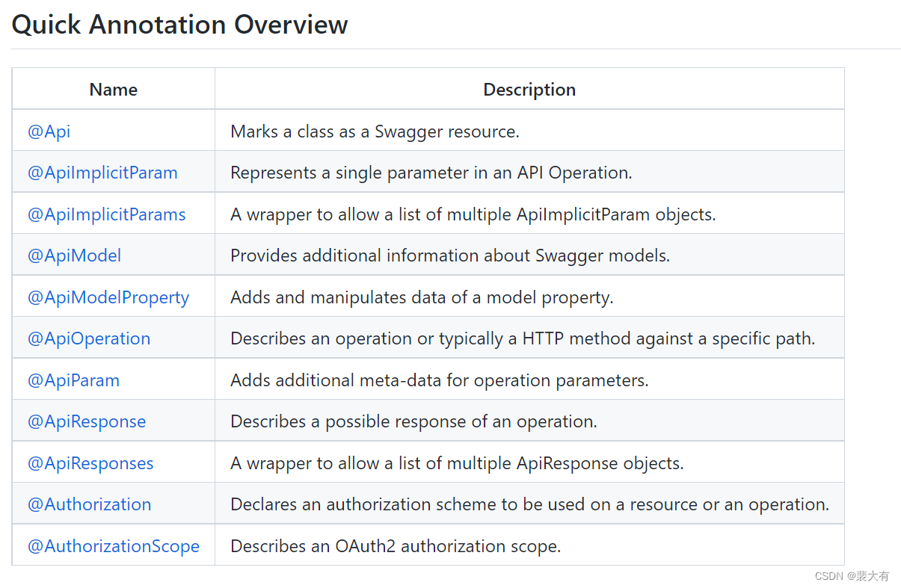
Task: Click the @AuthorizationScope link
Action: [113, 545]
